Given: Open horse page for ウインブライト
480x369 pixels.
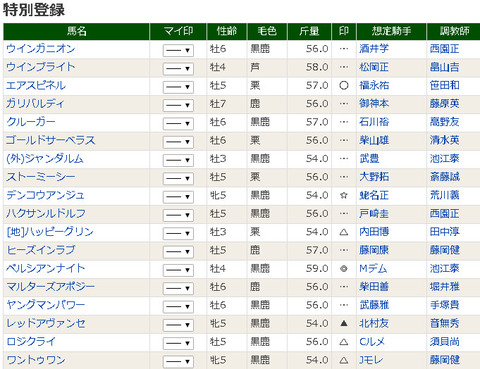Looking at the screenshot, I should (x=41, y=67).
